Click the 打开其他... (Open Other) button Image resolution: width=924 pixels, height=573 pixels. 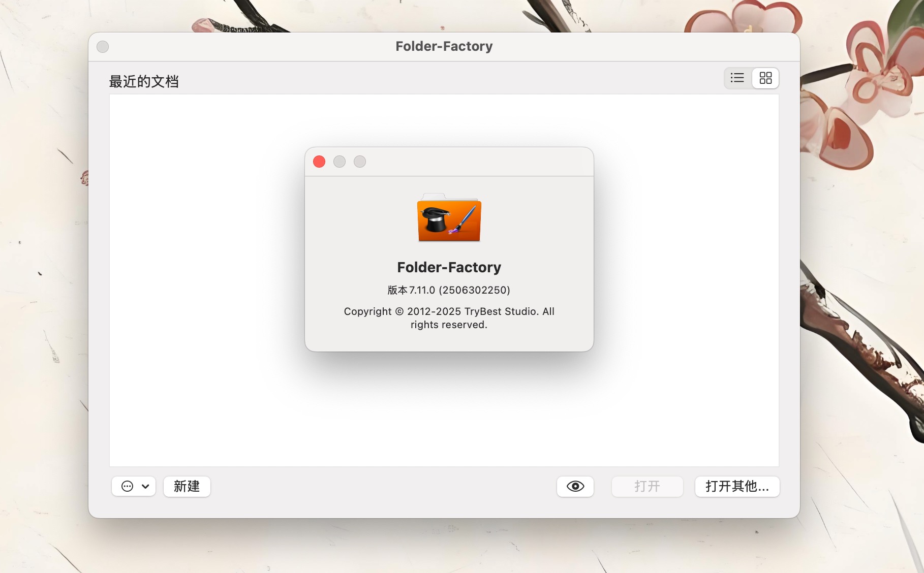coord(737,486)
